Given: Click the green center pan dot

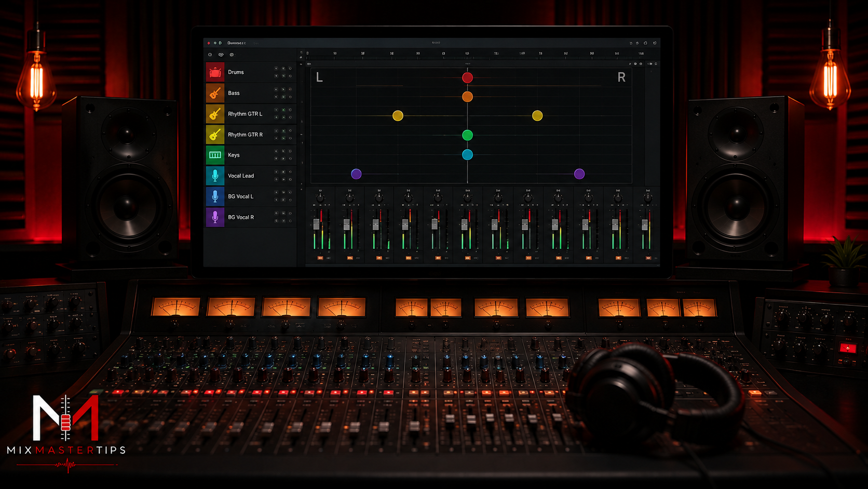Looking at the screenshot, I should tap(467, 135).
